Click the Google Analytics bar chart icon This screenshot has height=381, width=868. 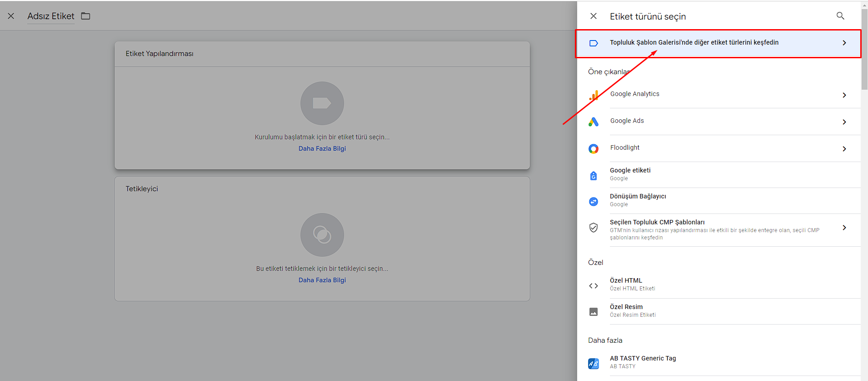click(x=594, y=95)
